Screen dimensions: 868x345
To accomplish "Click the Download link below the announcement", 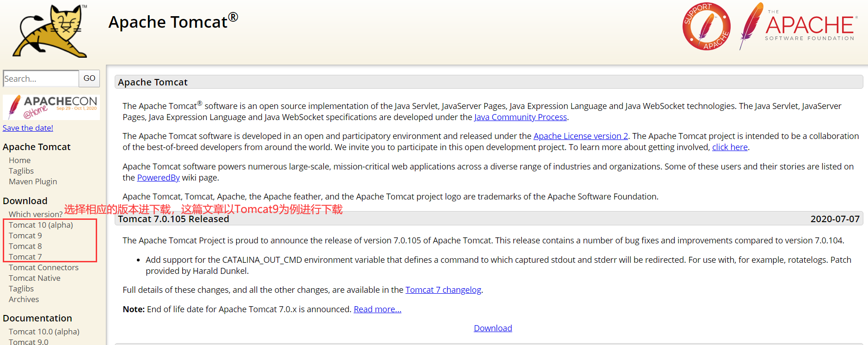I will 493,328.
